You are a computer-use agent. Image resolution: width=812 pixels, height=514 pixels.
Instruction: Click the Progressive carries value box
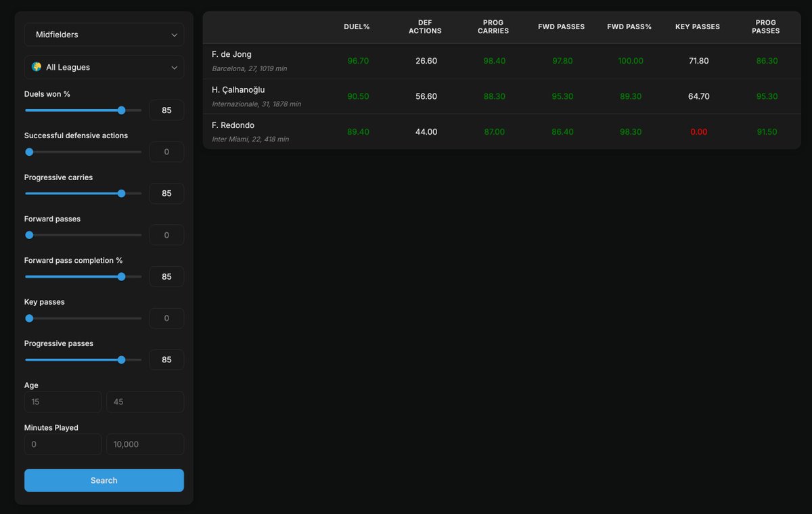point(166,193)
